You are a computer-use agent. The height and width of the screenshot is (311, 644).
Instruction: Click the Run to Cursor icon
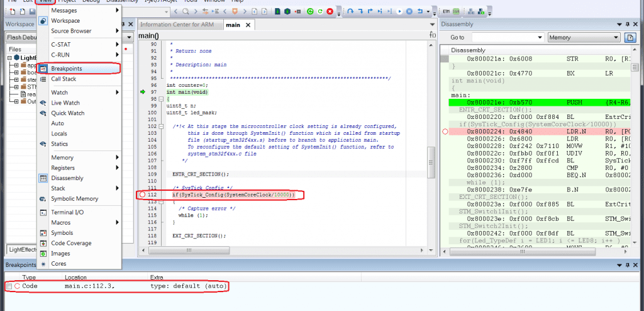tap(389, 12)
